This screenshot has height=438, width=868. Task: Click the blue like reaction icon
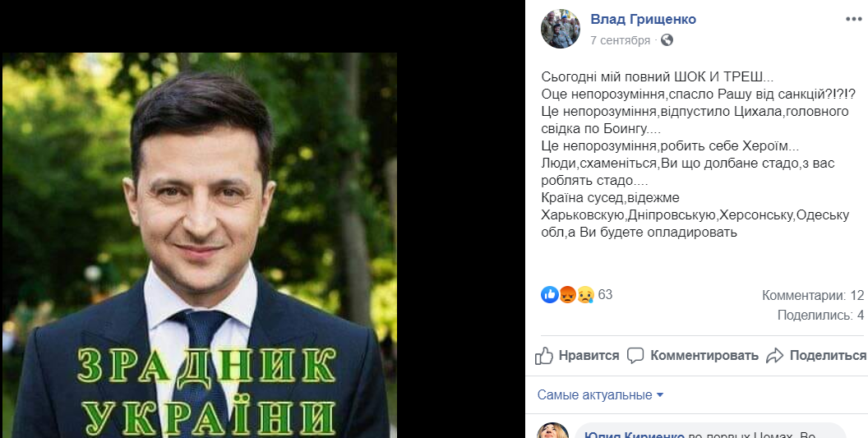(550, 294)
